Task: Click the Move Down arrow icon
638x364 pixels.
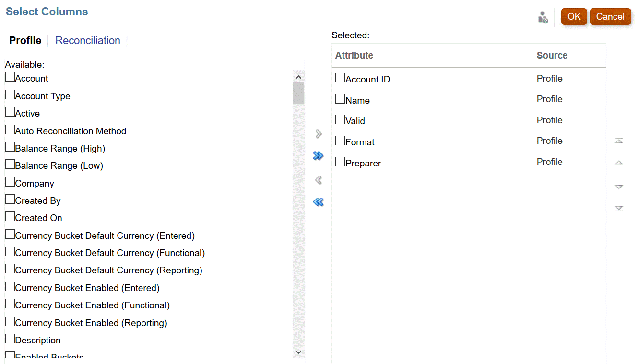Action: tap(619, 187)
